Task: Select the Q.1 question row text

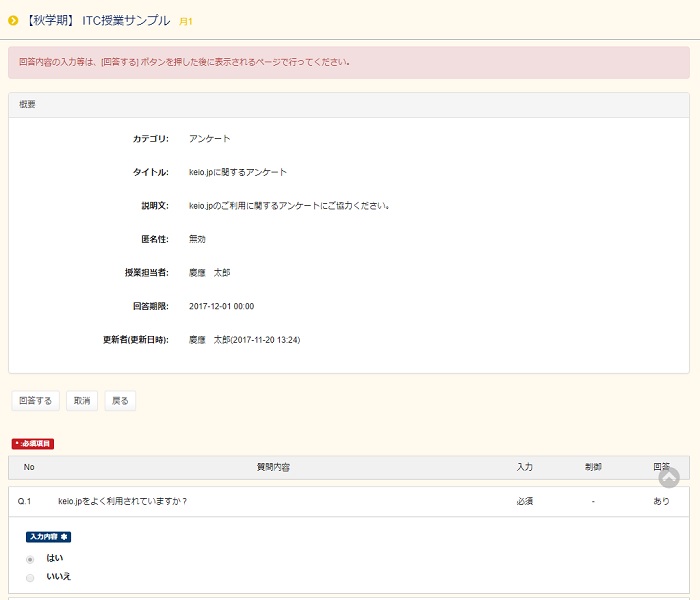Action: point(123,501)
